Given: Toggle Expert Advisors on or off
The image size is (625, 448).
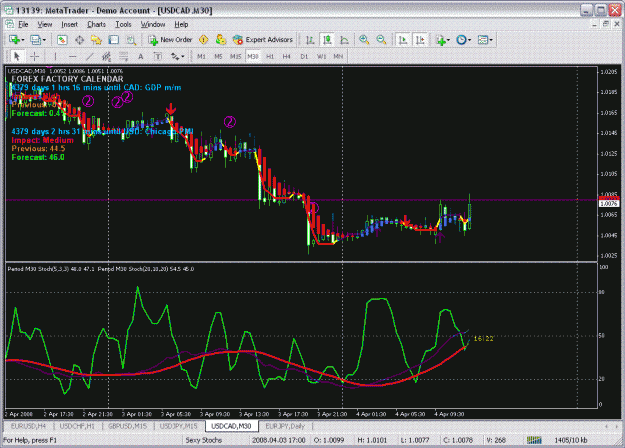Looking at the screenshot, I should [x=263, y=40].
